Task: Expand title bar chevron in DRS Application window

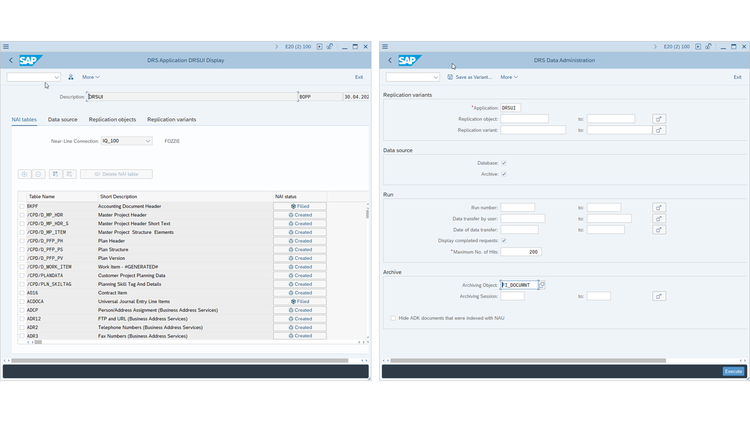Action: click(276, 46)
